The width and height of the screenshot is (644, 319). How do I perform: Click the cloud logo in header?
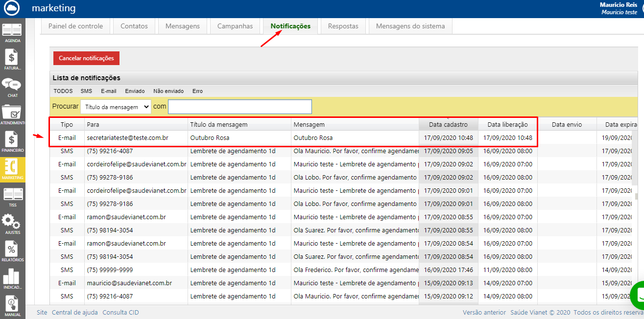tap(11, 8)
